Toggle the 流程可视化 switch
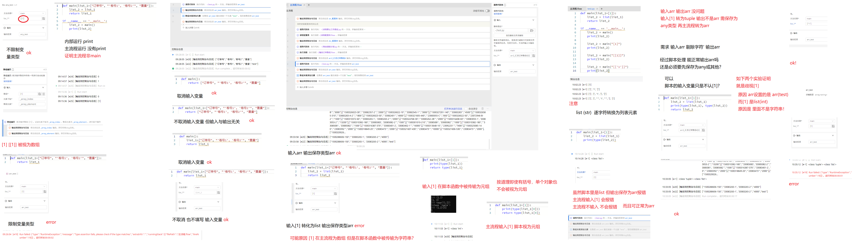 tap(488, 11)
